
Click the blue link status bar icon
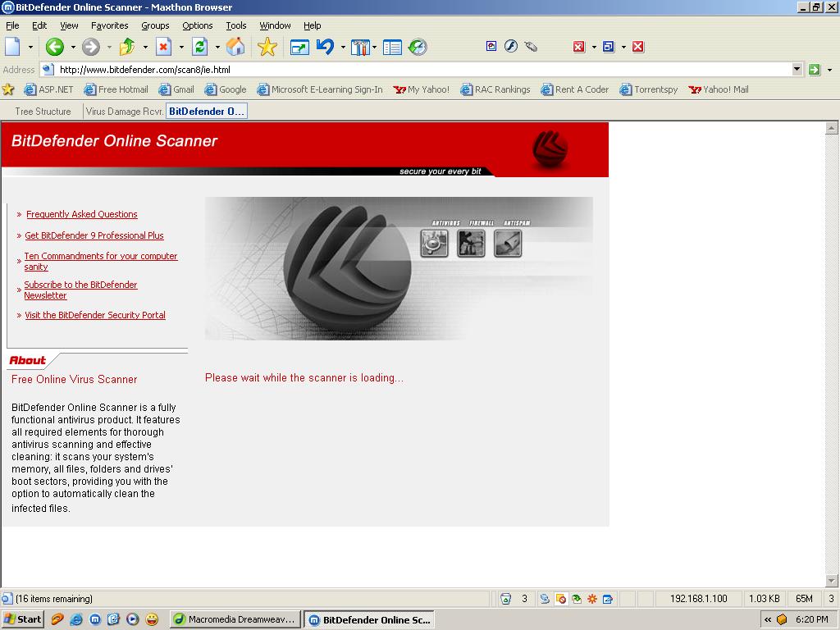click(x=545, y=599)
